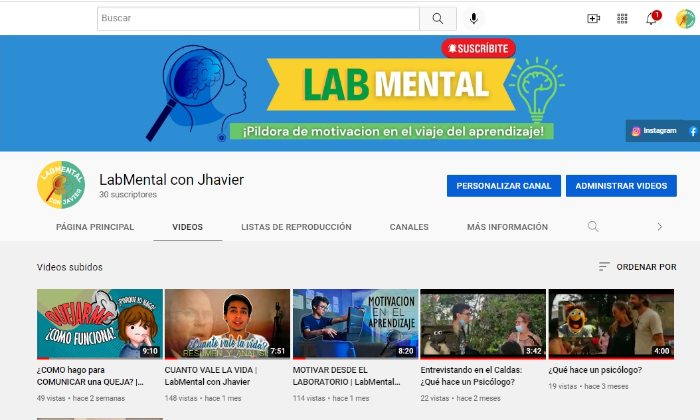Click the 22 vistas hace 2 meses text

point(460,398)
